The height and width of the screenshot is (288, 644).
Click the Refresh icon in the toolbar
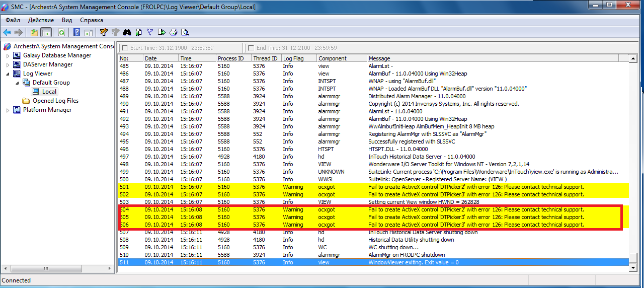pyautogui.click(x=61, y=33)
